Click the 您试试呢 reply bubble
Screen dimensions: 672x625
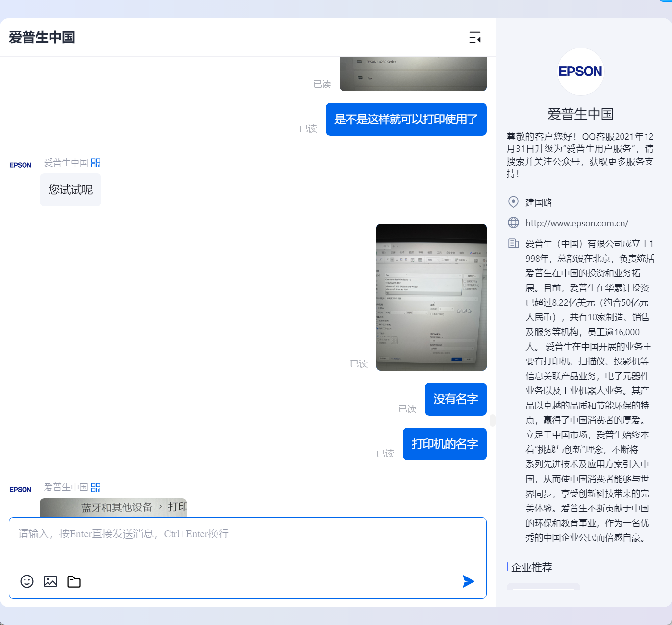tap(71, 190)
